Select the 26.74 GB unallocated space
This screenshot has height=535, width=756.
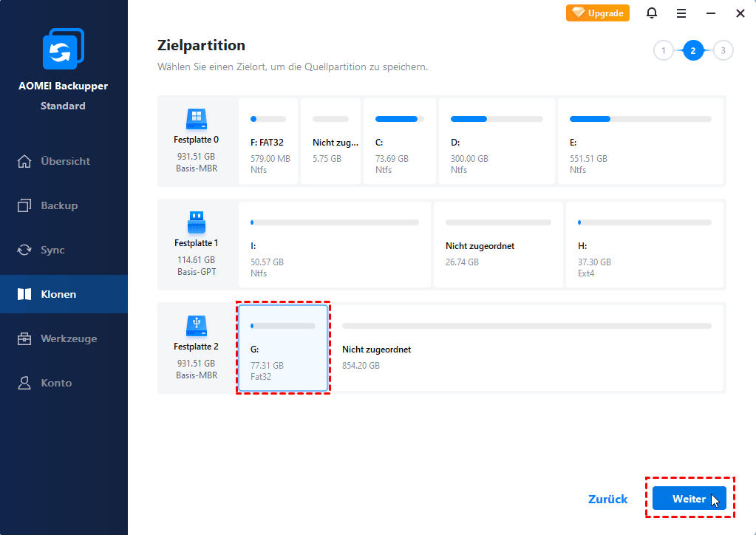coord(498,245)
